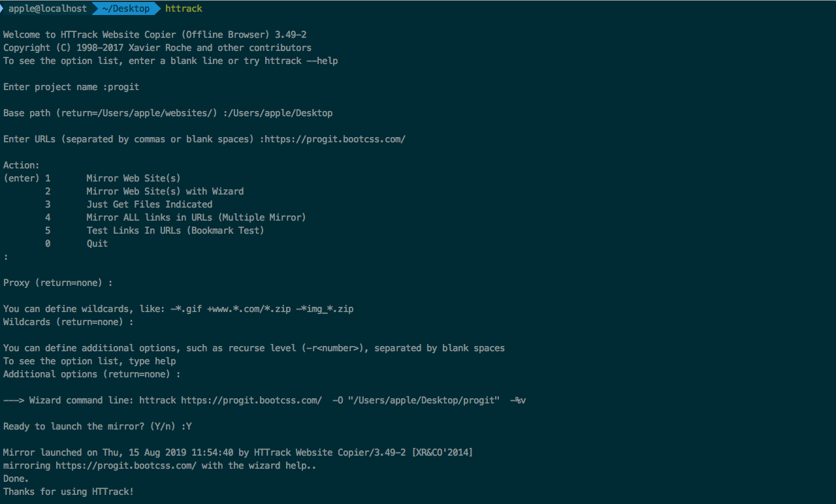Click the Base path prompt line
The image size is (836, 504).
[x=168, y=113]
